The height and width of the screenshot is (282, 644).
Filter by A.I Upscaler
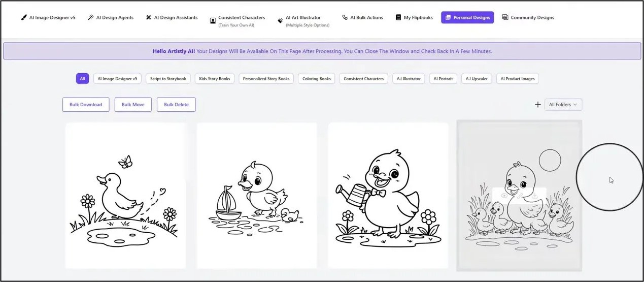[x=477, y=79]
